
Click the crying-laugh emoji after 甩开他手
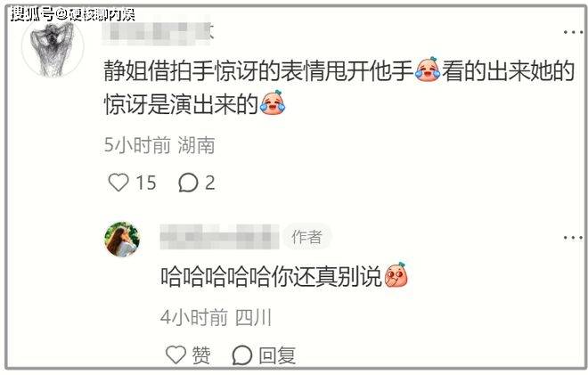(428, 69)
